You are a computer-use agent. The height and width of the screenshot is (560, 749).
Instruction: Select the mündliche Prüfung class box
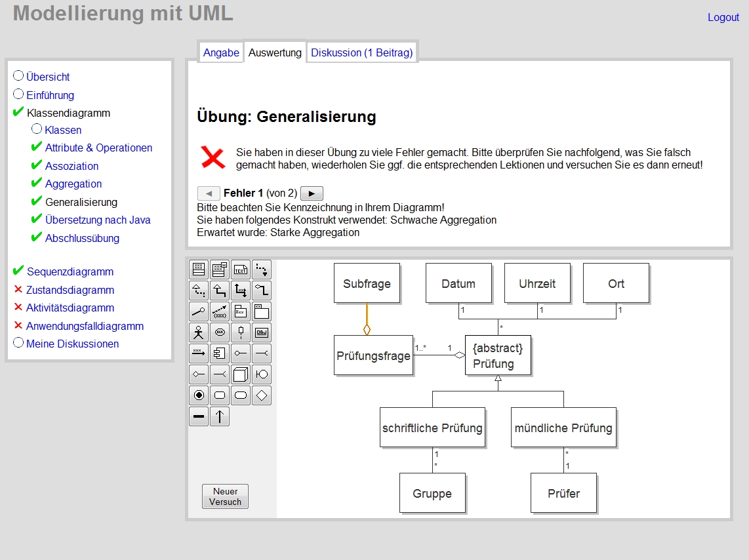click(x=563, y=428)
